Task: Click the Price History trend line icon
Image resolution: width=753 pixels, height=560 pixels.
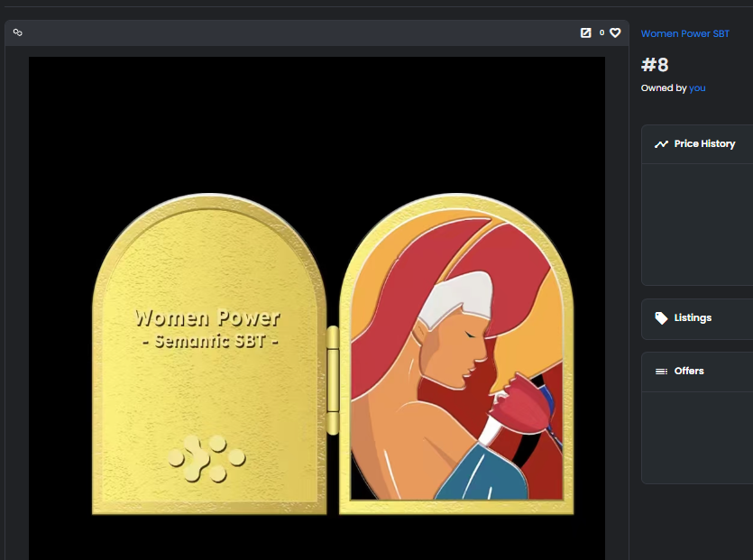Action: click(x=661, y=144)
